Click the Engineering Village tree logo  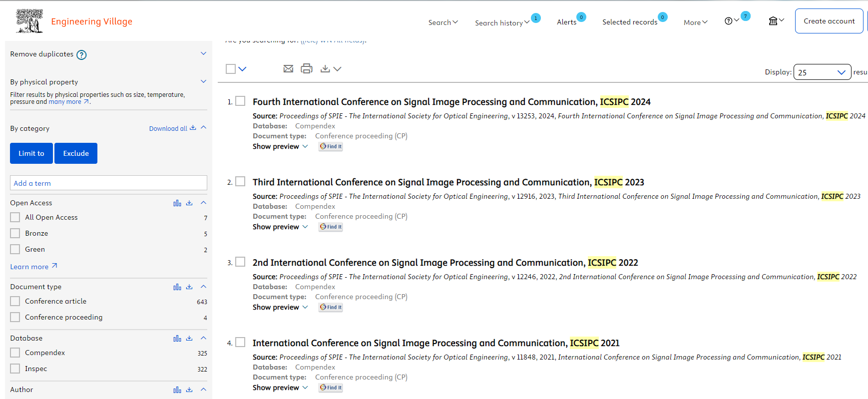pyautogui.click(x=29, y=21)
